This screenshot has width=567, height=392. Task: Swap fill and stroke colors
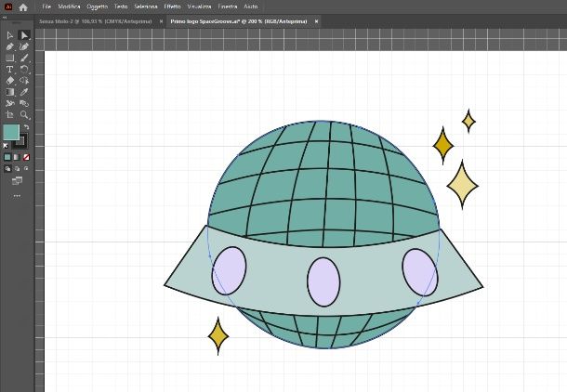point(26,127)
